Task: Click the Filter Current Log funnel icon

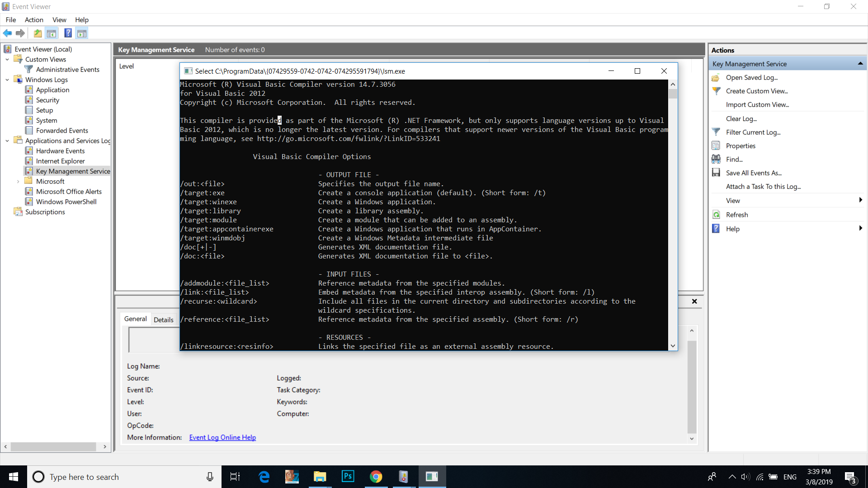Action: click(716, 132)
